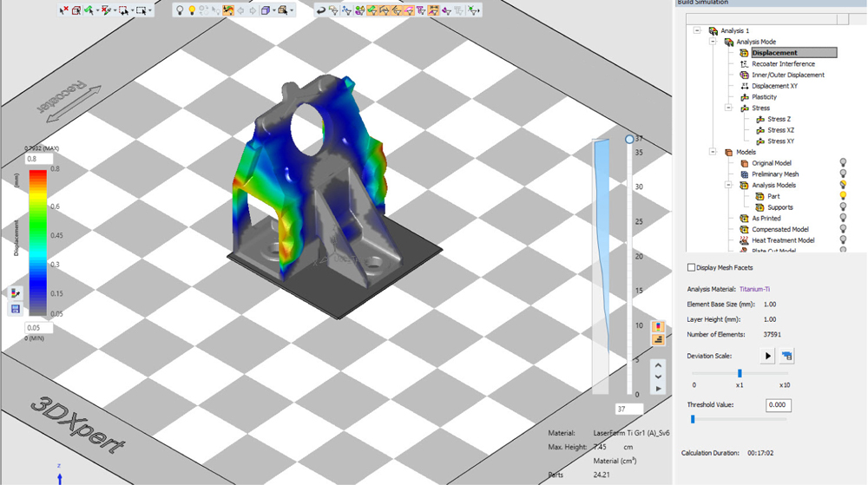Viewport: 868px width, 485px height.
Task: Click the layer number field showing 37
Action: (x=629, y=410)
